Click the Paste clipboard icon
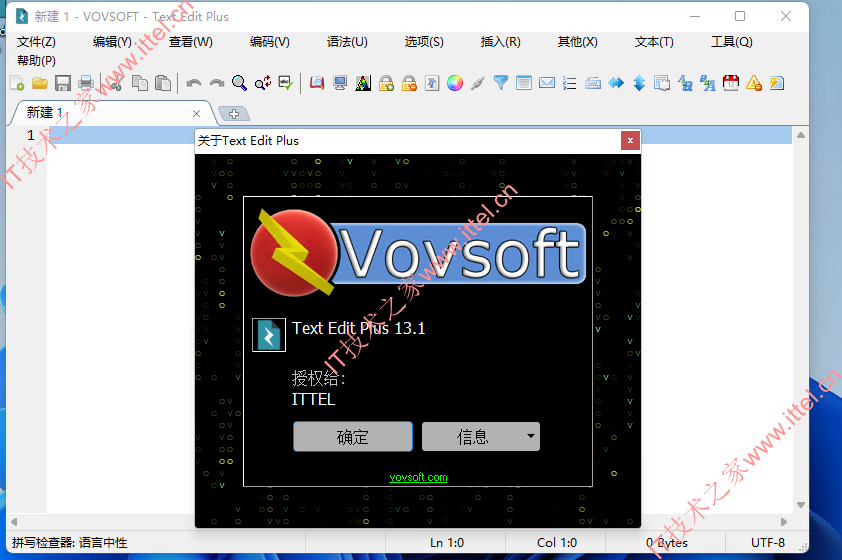842x560 pixels. 163,83
